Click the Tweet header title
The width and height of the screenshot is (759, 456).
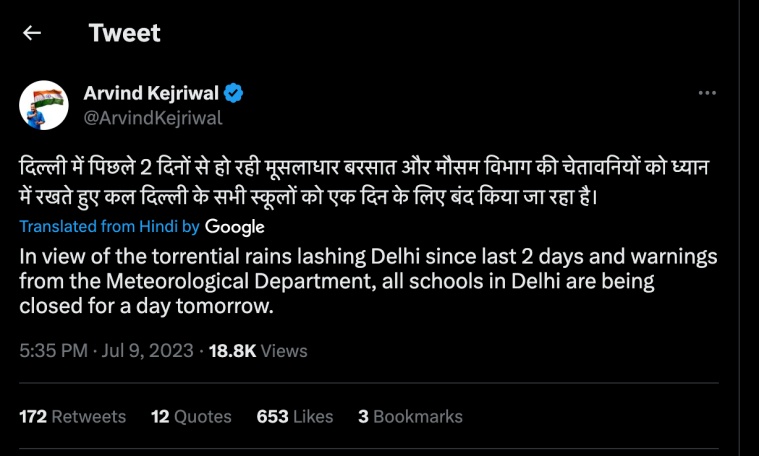click(x=124, y=32)
